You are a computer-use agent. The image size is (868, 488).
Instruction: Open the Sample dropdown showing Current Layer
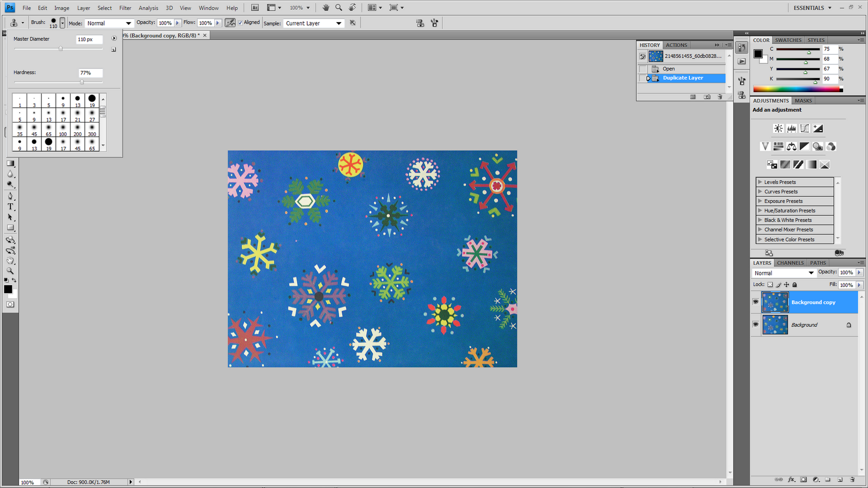pyautogui.click(x=314, y=23)
